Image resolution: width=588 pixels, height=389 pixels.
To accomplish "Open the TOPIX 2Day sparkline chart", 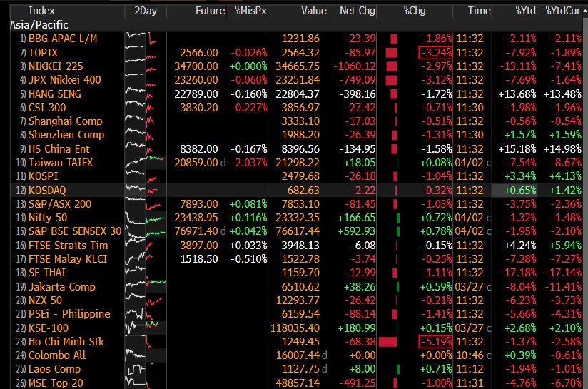I will [x=146, y=53].
